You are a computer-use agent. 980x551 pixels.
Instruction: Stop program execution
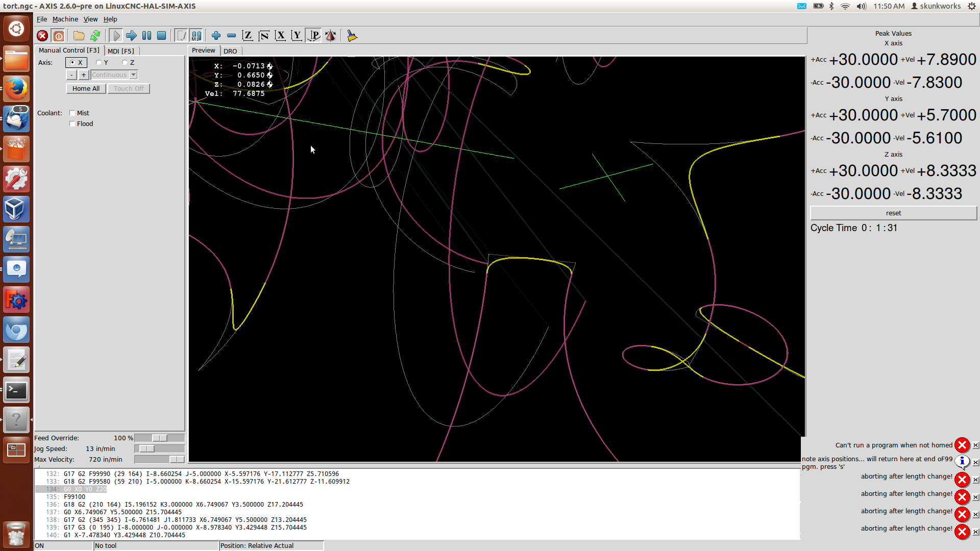(161, 36)
